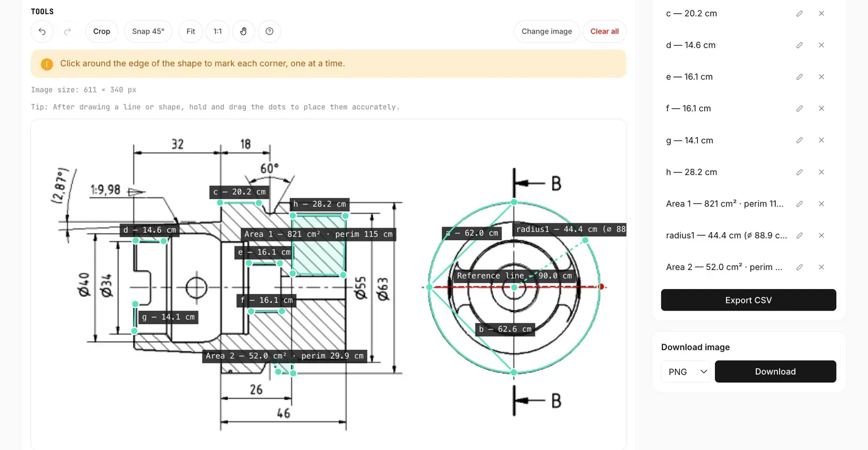This screenshot has height=450, width=868.
Task: Click Clear all button
Action: (604, 31)
